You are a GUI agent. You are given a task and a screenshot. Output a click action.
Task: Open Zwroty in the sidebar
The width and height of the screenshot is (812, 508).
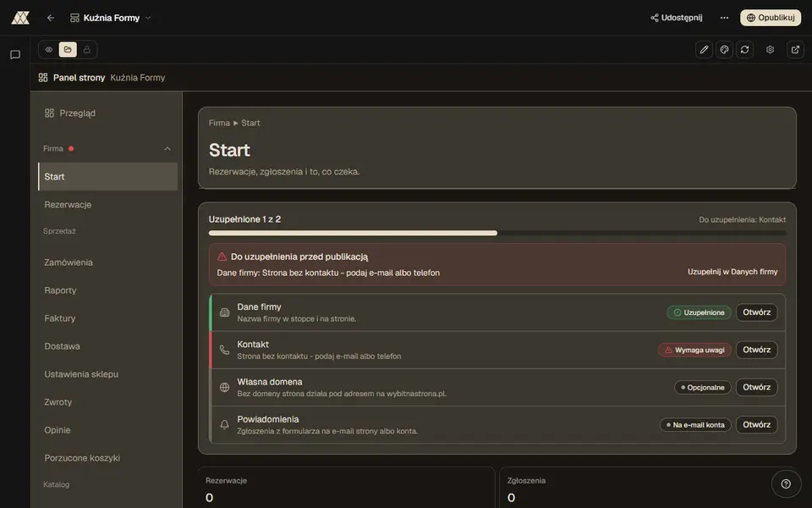(x=107, y=402)
